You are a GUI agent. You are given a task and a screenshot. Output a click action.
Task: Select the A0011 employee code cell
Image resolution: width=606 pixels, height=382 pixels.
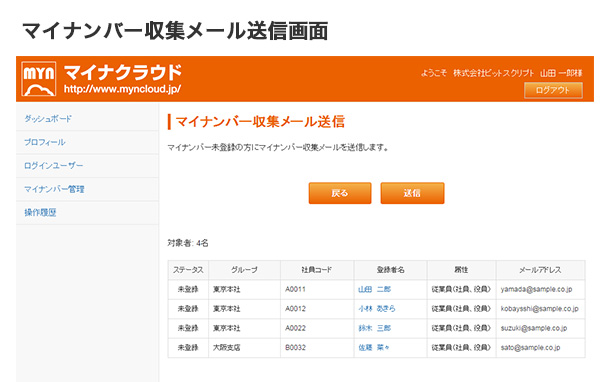click(317, 289)
